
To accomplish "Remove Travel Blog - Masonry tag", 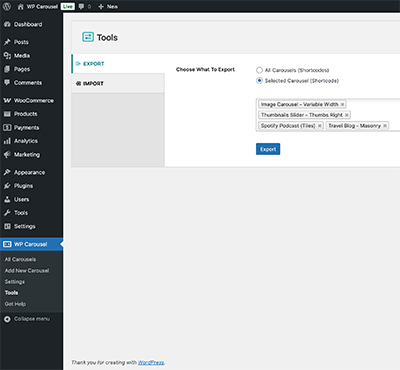I will 385,126.
